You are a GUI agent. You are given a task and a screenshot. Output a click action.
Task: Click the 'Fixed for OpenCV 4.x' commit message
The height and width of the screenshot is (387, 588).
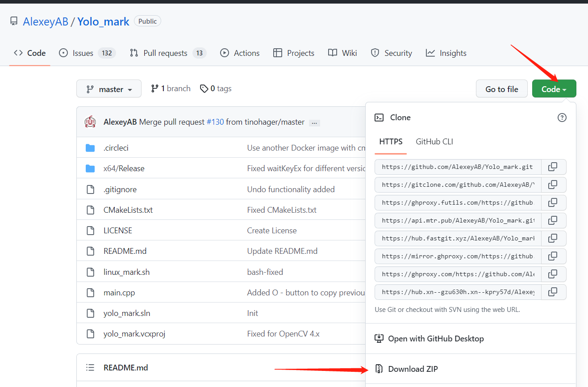pos(284,334)
